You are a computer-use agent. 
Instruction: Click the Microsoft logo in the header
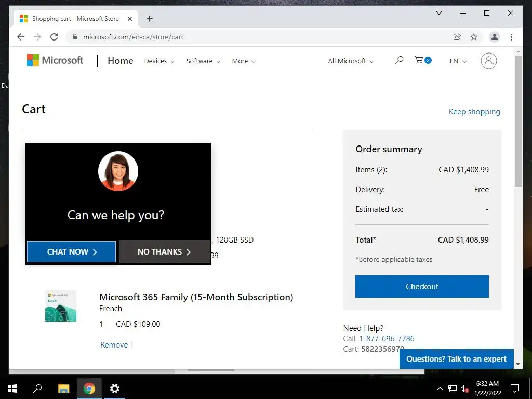tap(55, 60)
